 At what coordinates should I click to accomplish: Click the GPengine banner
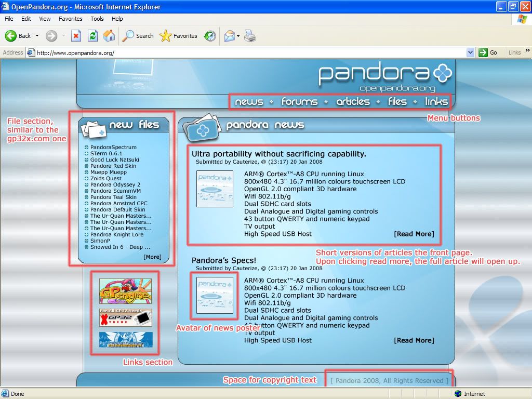[x=126, y=291]
